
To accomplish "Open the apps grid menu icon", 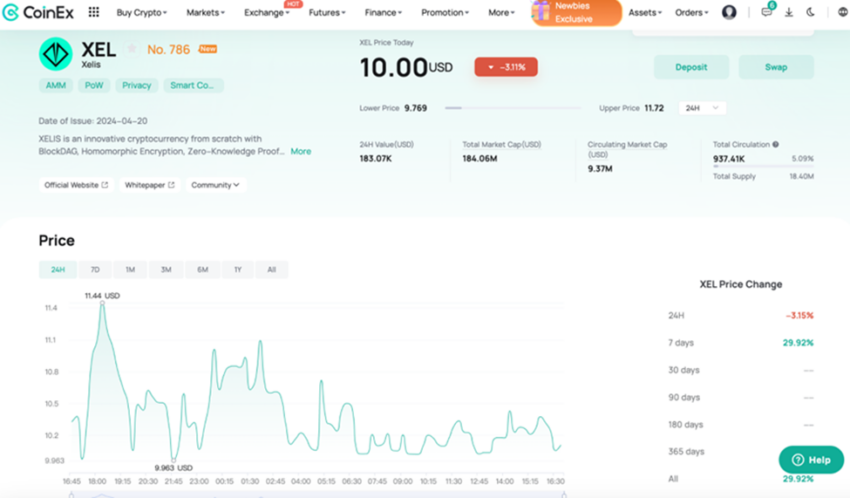I will pos(94,12).
